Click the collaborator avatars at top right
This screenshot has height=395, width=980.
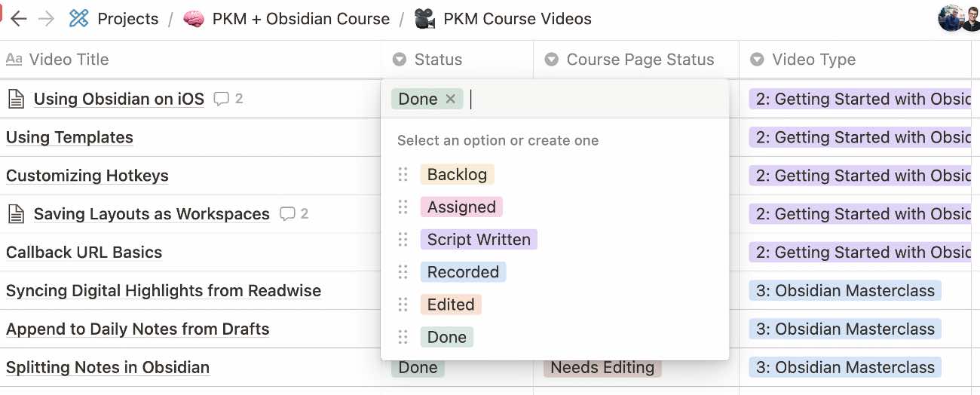click(x=959, y=19)
